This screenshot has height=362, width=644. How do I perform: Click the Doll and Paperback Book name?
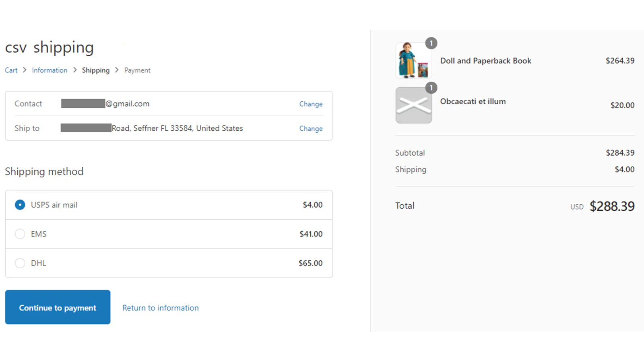tap(485, 61)
